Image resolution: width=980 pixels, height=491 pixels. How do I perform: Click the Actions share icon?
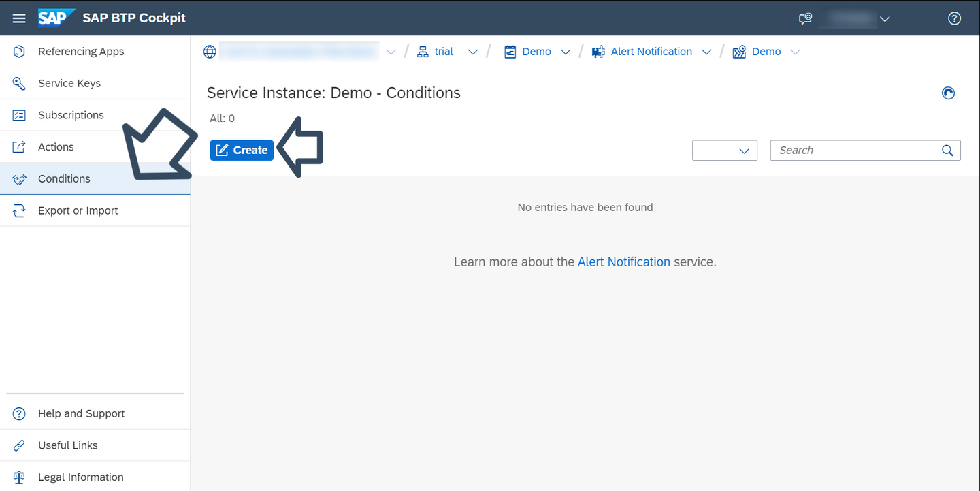click(x=19, y=147)
